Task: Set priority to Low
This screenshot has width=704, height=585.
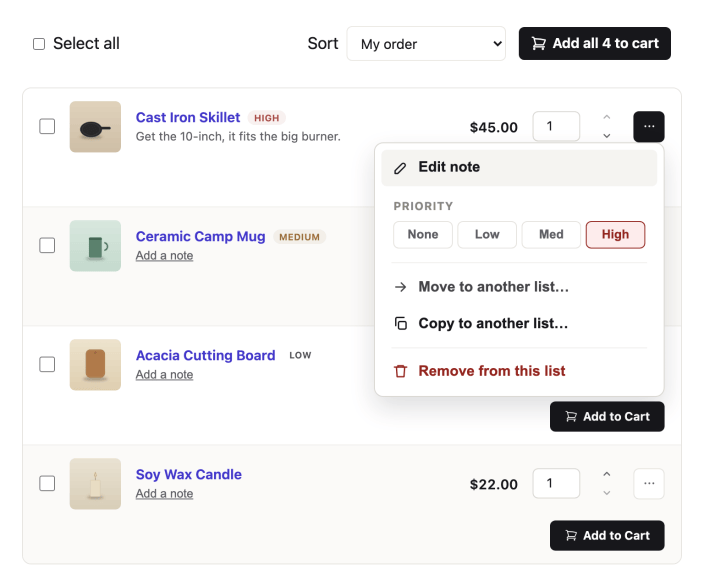Action: (x=487, y=234)
